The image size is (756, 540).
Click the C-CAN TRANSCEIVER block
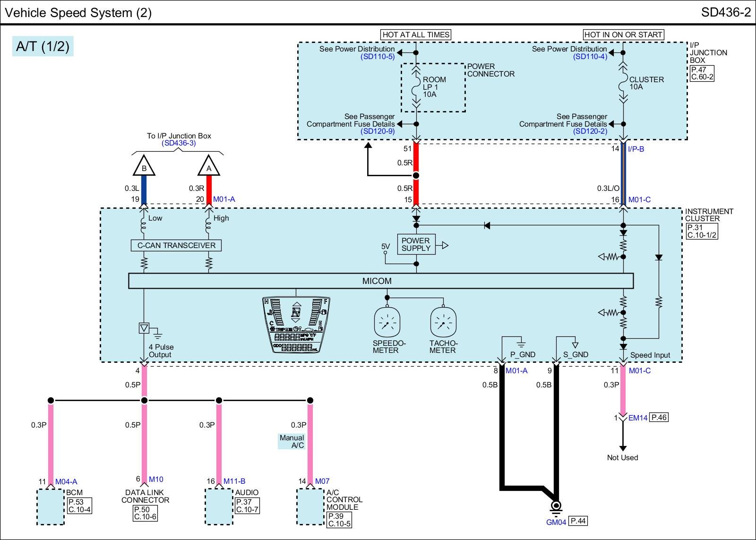176,246
